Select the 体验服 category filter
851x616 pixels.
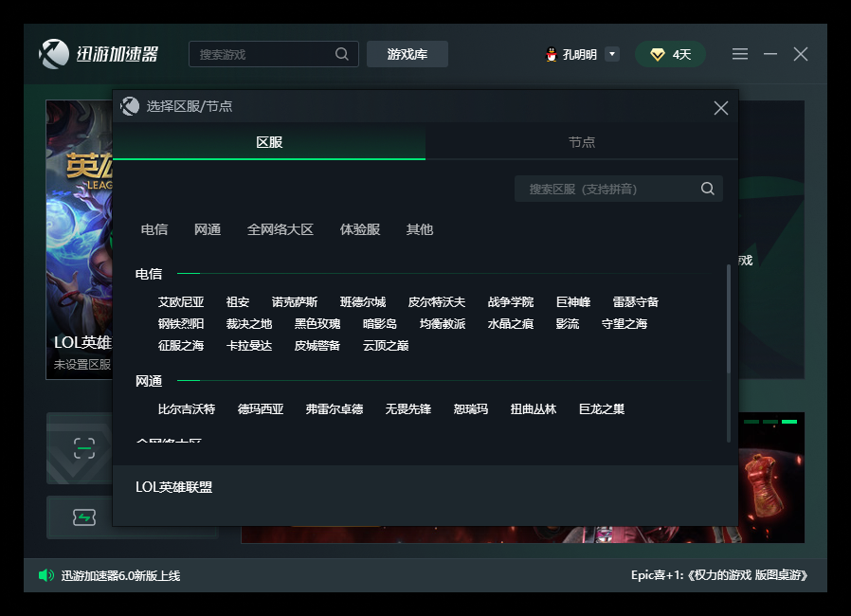click(360, 229)
